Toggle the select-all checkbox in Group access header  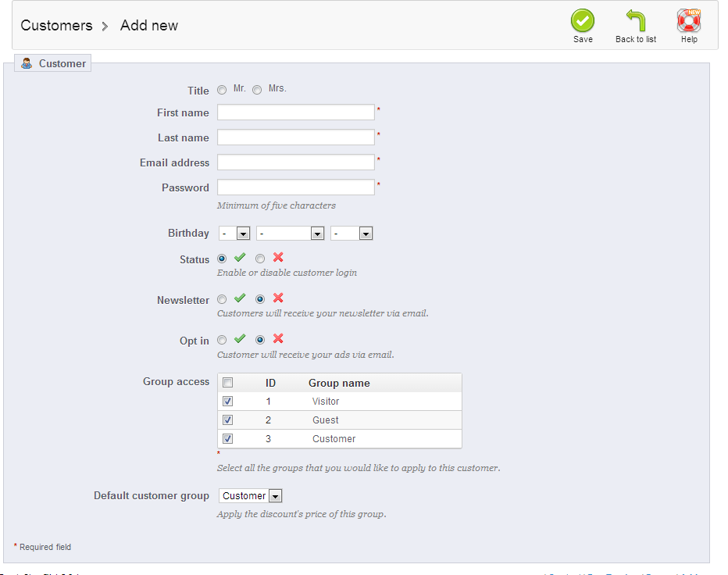click(x=228, y=382)
